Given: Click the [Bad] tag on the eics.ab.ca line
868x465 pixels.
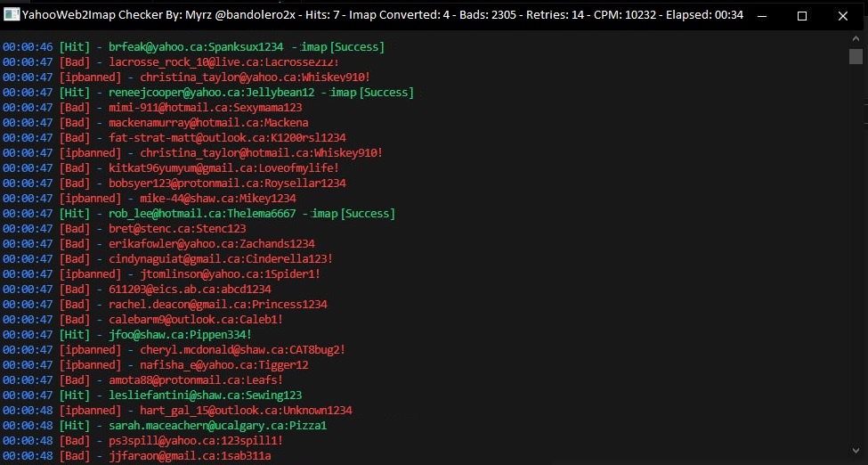Looking at the screenshot, I should pyautogui.click(x=74, y=290).
